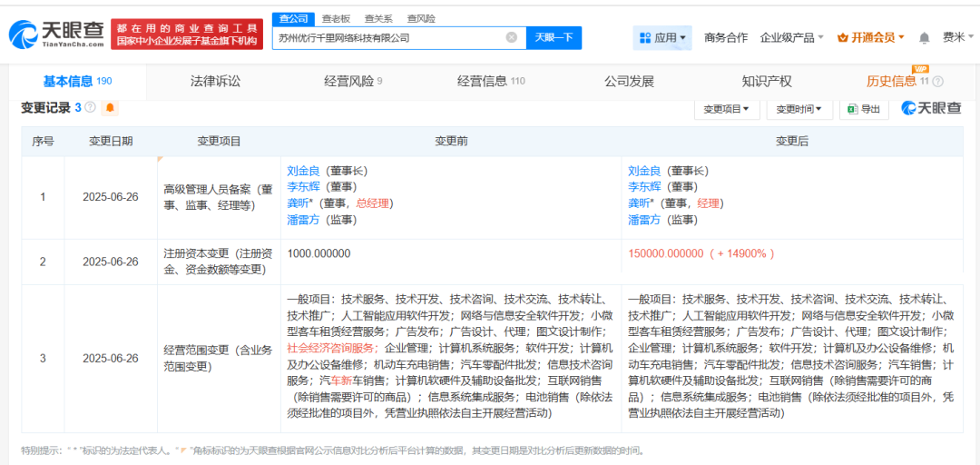The image size is (980, 465).
Task: Expand the 企业级产品 menu
Action: click(x=791, y=37)
